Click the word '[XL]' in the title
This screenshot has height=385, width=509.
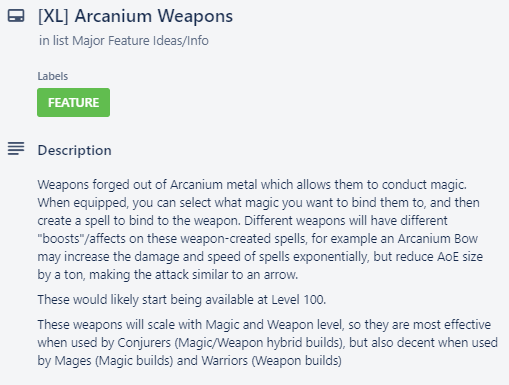click(53, 16)
